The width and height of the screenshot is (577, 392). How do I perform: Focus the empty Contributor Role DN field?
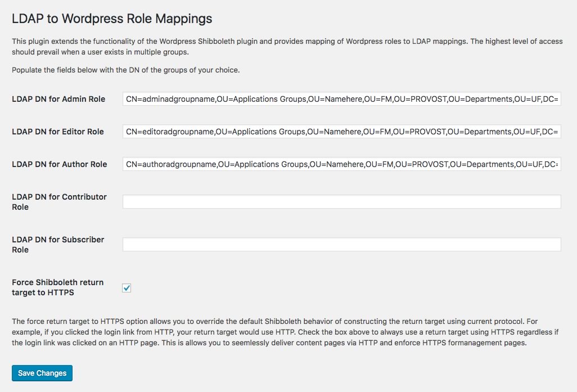(x=341, y=202)
